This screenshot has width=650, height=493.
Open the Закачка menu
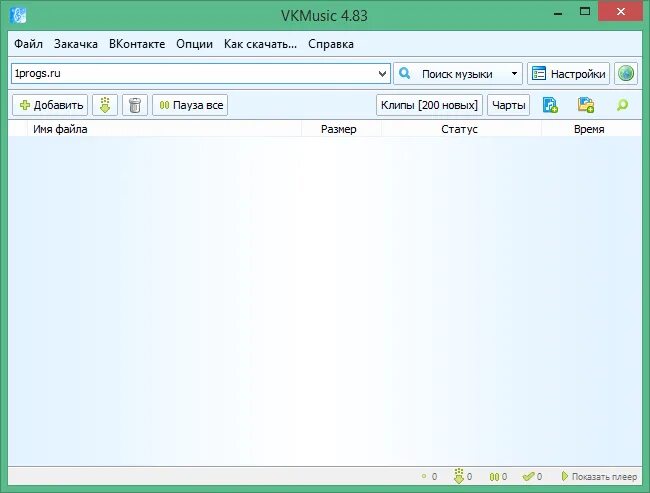click(x=76, y=44)
